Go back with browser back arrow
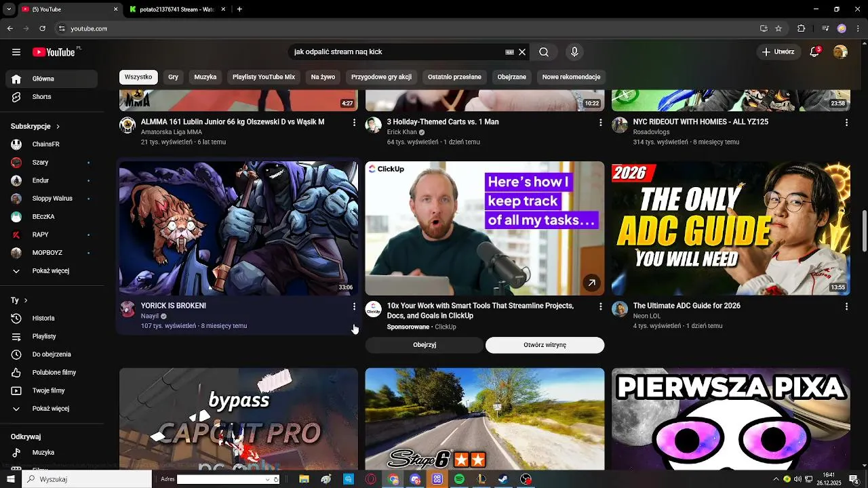Viewport: 868px width, 488px height. pyautogui.click(x=9, y=28)
